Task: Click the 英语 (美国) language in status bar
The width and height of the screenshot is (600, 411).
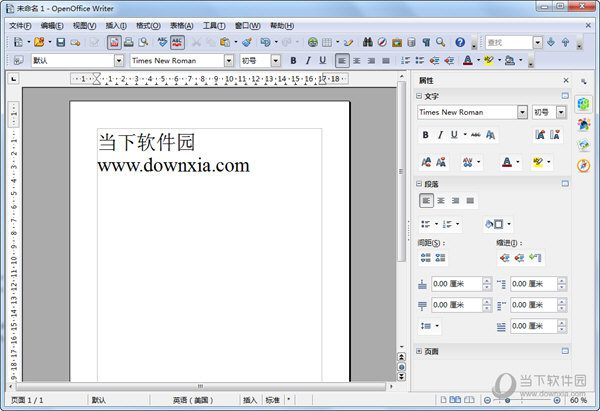Action: (192, 400)
